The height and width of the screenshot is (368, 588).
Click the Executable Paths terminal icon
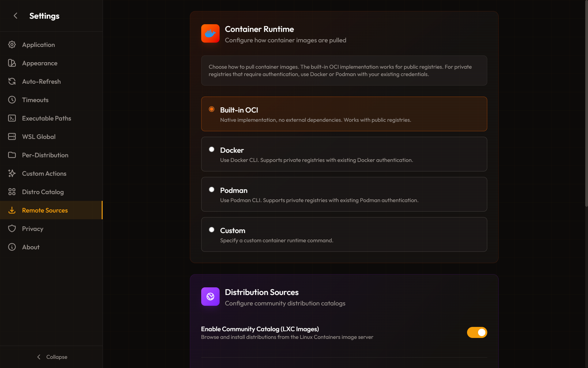pos(12,118)
